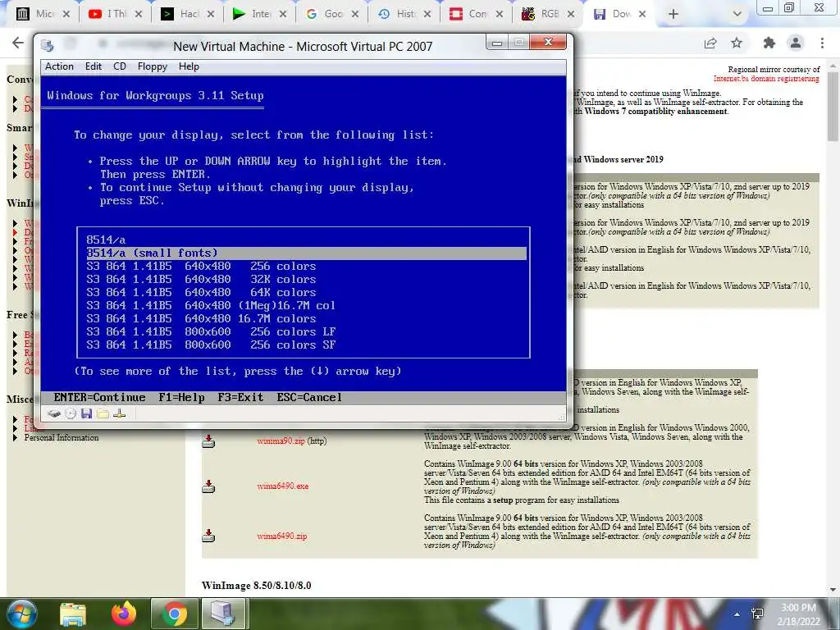Show hidden tray icons arrow
840x630 pixels.
tap(737, 614)
